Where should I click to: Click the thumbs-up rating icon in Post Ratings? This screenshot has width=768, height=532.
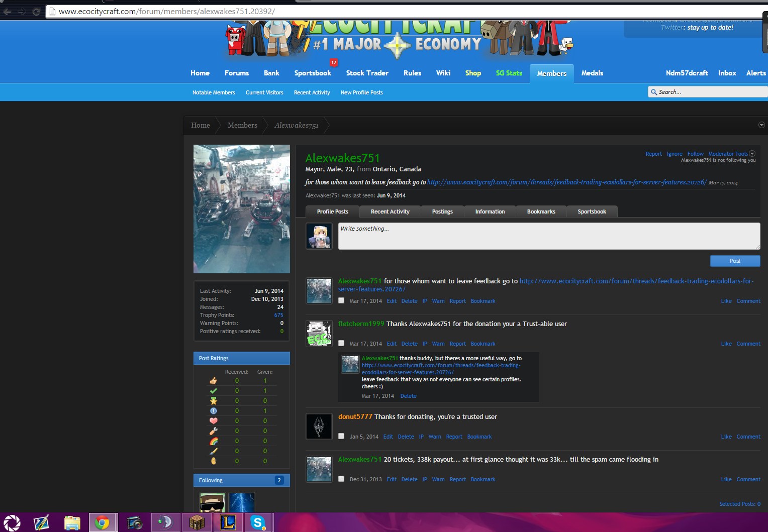tap(214, 381)
